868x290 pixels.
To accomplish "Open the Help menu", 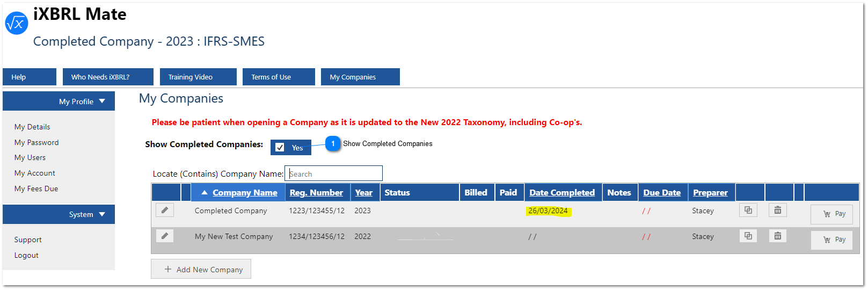I will [x=30, y=77].
